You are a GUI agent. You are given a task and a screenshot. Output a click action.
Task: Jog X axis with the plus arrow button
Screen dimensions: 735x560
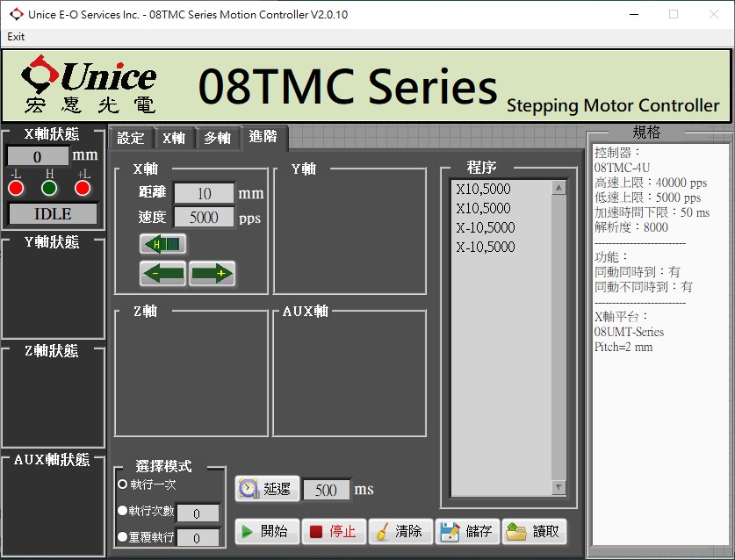212,273
